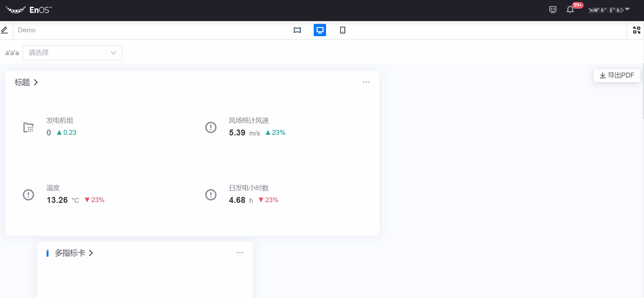The width and height of the screenshot is (644, 298).
Task: Select the desktop monitor view
Action: coord(320,30)
